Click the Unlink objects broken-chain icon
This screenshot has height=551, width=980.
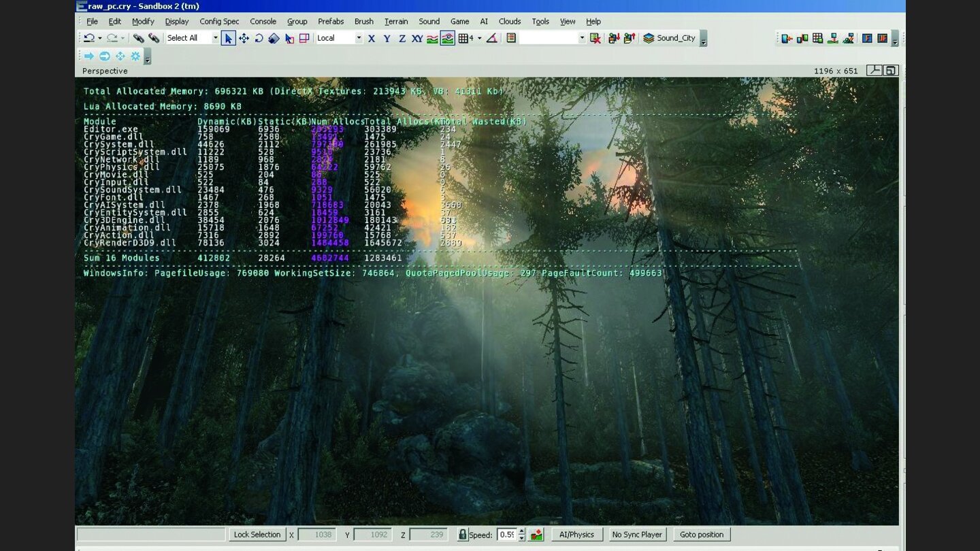point(154,38)
